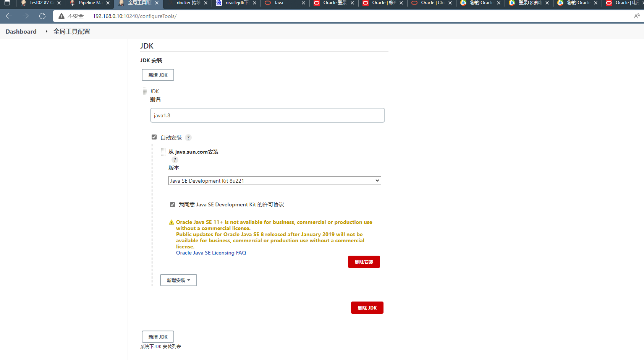The height and width of the screenshot is (360, 644).
Task: Close the docker browser tab
Action: (205, 3)
